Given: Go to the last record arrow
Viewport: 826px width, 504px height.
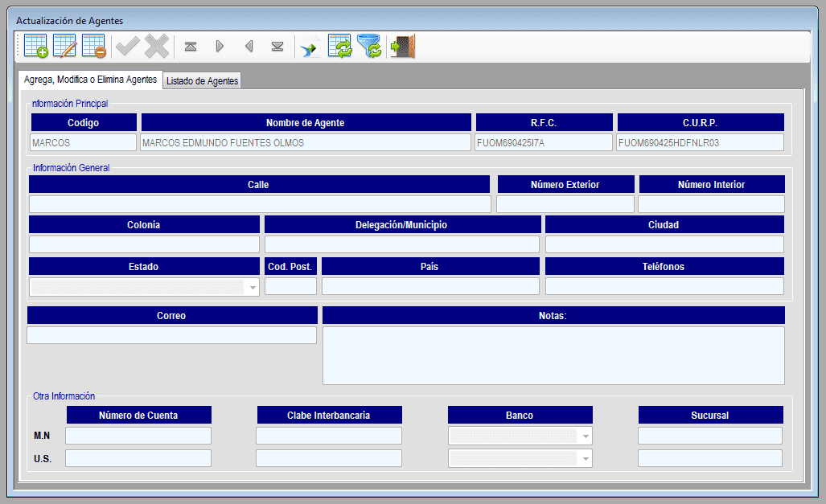Looking at the screenshot, I should point(277,47).
